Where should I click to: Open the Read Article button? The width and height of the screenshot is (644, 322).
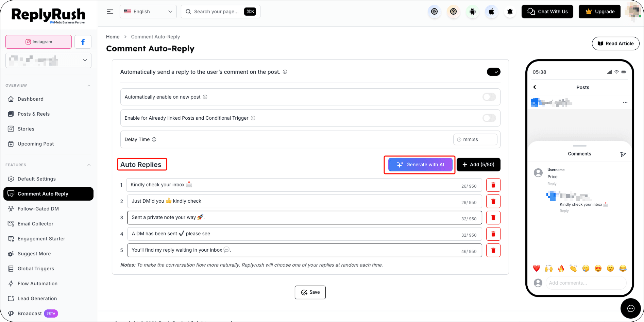[x=616, y=44]
